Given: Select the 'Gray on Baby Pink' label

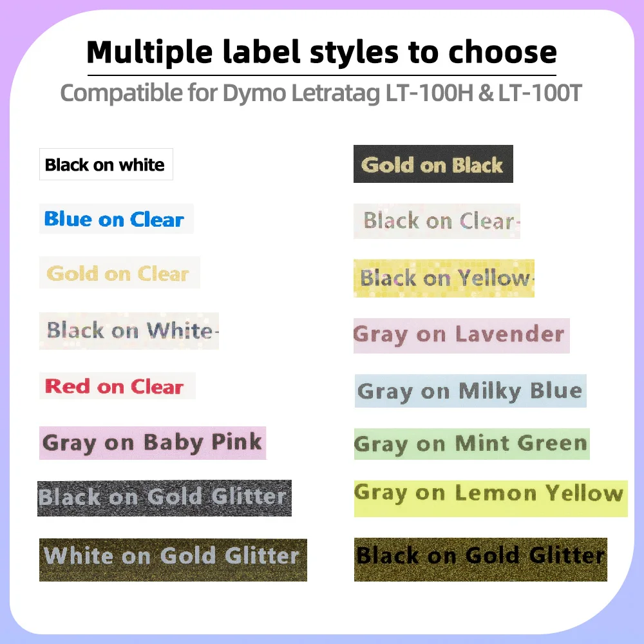Looking at the screenshot, I should pos(153,442).
